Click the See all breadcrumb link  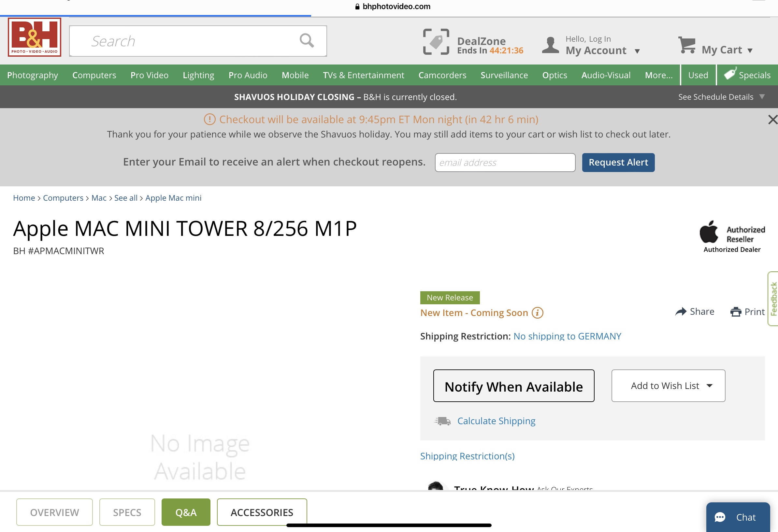(126, 198)
